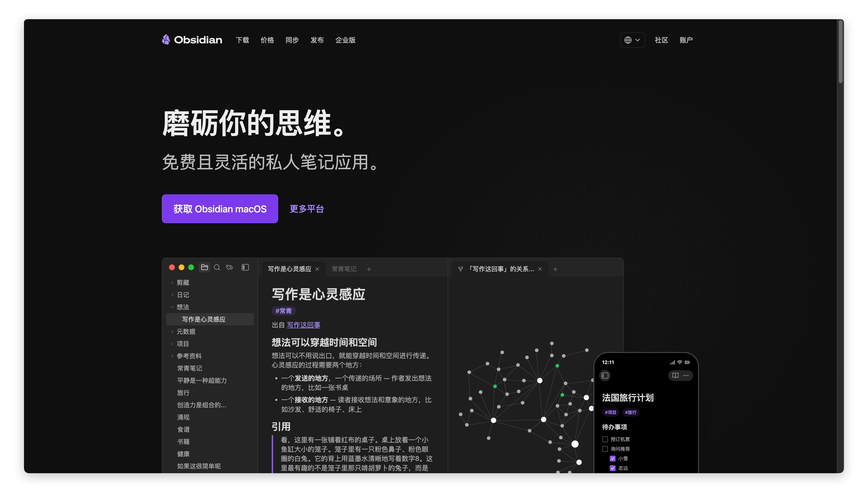Click the 更多平台 link
This screenshot has height=502, width=868.
(x=306, y=209)
